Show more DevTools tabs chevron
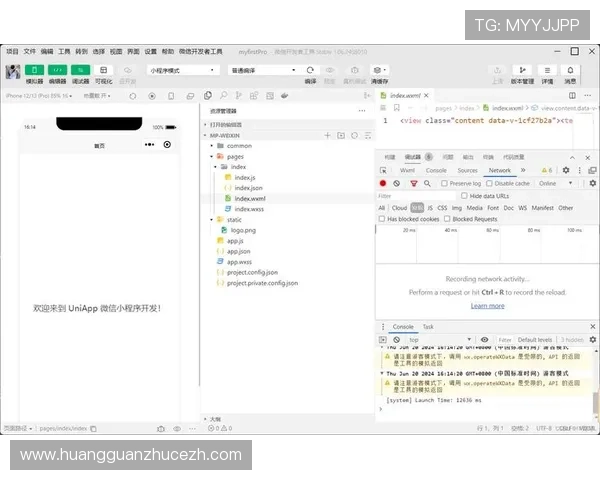Screen dimensions: 600x480 (x=523, y=170)
